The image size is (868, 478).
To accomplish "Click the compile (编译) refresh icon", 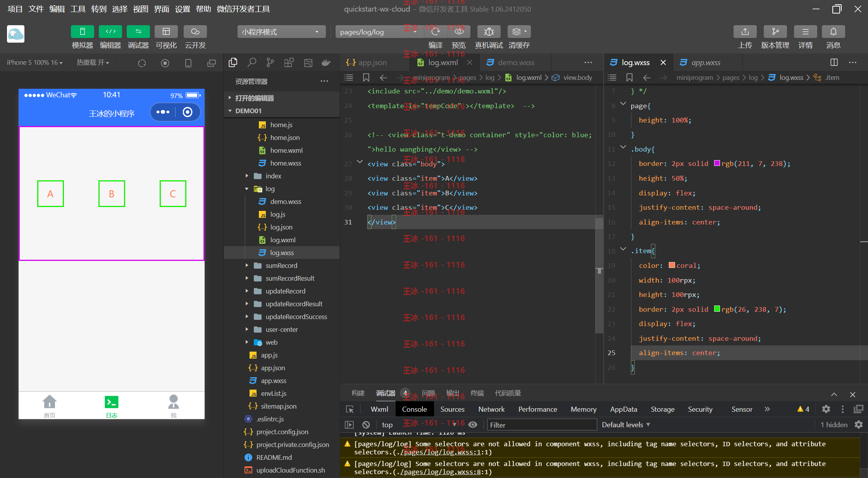I will [435, 32].
